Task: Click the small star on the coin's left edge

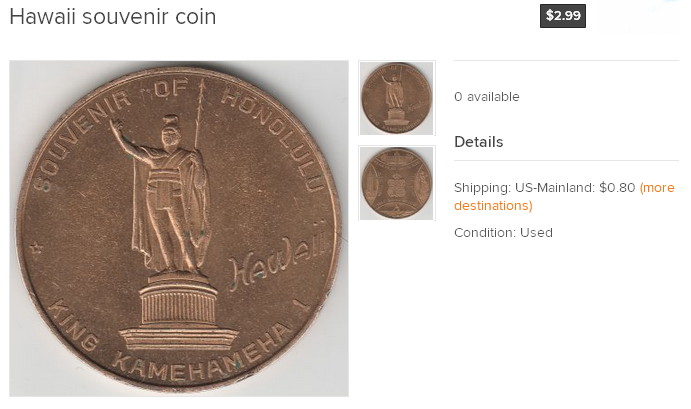Action: (36, 248)
